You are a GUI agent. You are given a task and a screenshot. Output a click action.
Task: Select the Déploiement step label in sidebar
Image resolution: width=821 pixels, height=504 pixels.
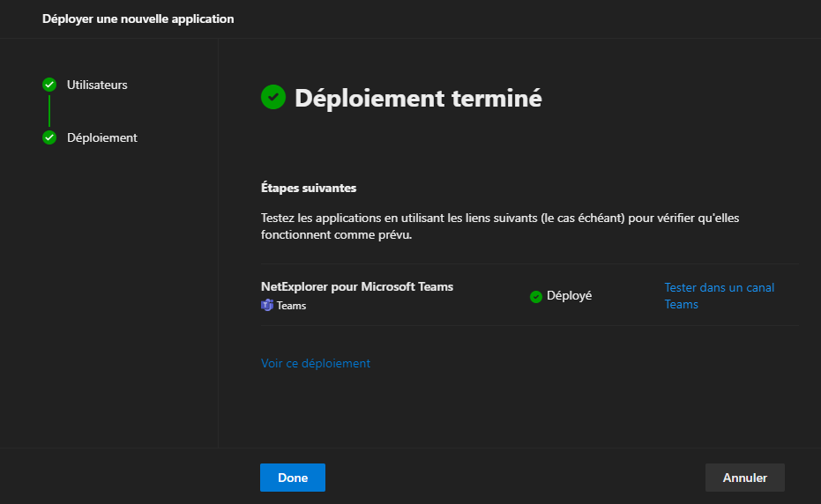(102, 137)
